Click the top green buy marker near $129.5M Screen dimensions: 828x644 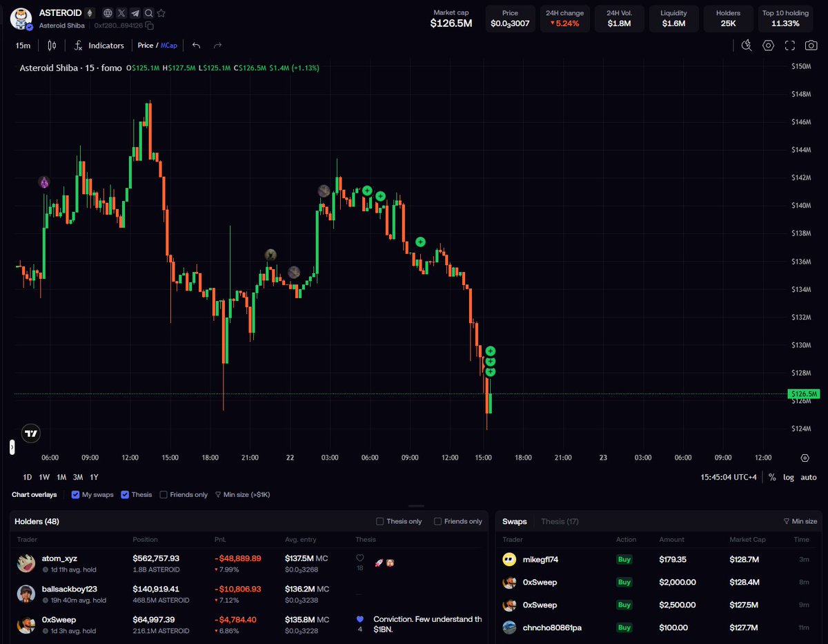click(x=491, y=351)
